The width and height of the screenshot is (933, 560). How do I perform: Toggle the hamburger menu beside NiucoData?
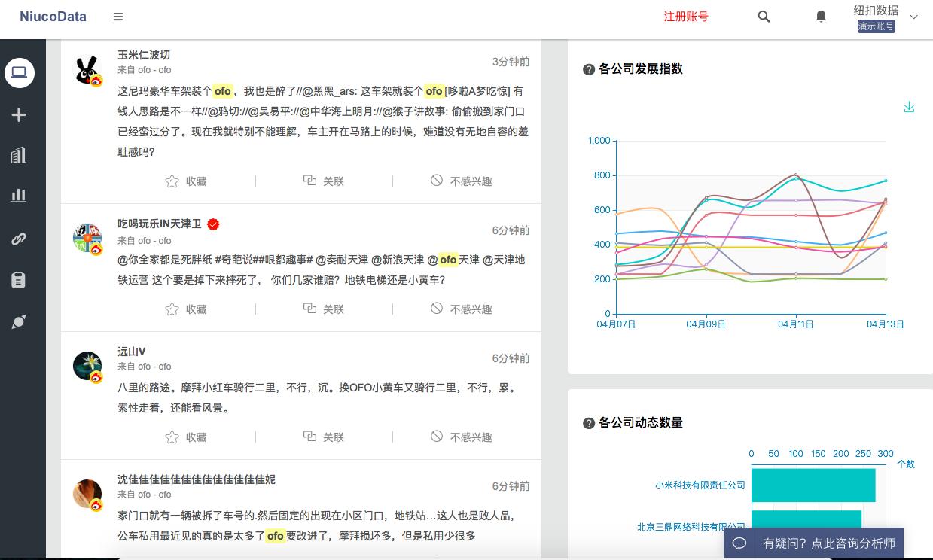coord(118,17)
